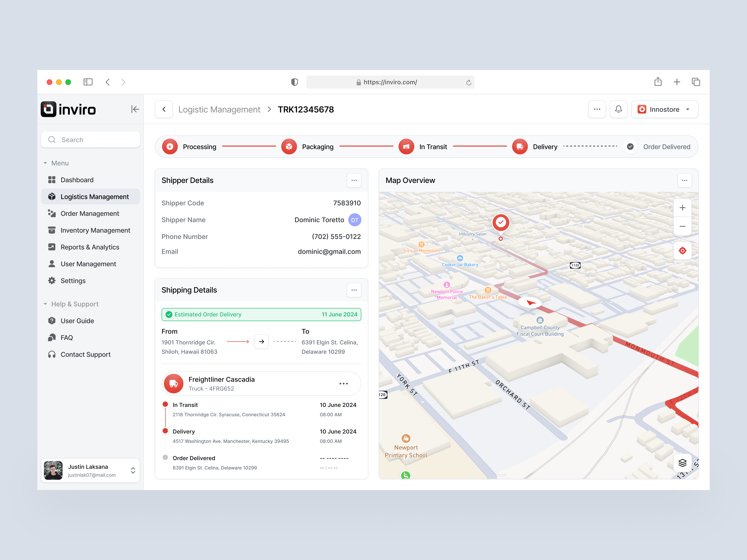Collapse the Menu section in the sidebar
The image size is (747, 560).
tap(46, 163)
